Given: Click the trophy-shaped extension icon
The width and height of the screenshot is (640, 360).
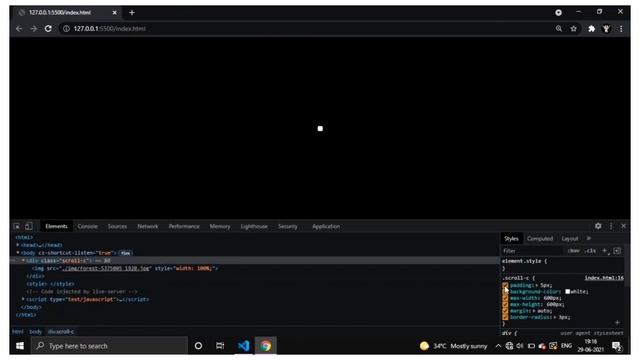Looking at the screenshot, I should [607, 29].
